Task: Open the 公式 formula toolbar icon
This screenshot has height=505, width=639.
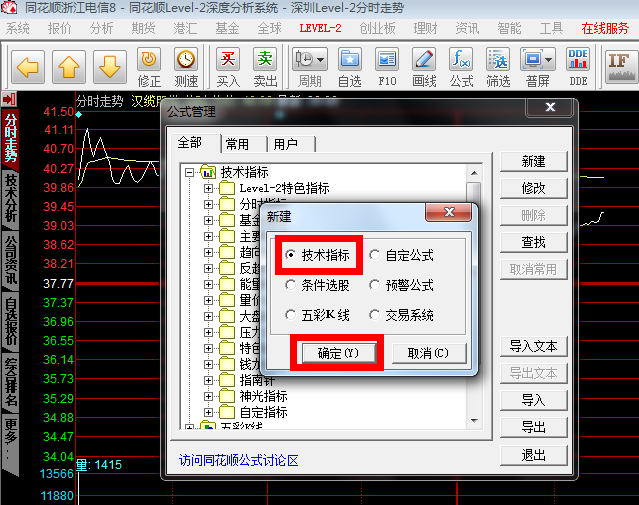Action: tap(461, 66)
